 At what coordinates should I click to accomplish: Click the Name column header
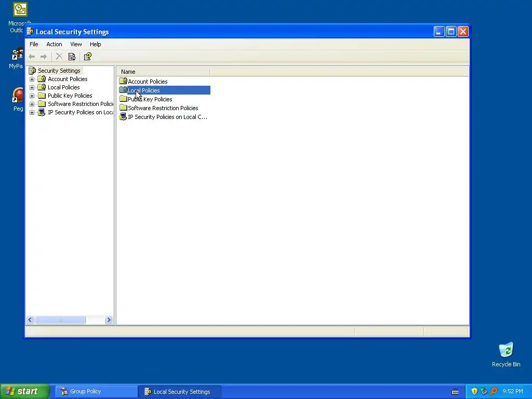tap(163, 72)
